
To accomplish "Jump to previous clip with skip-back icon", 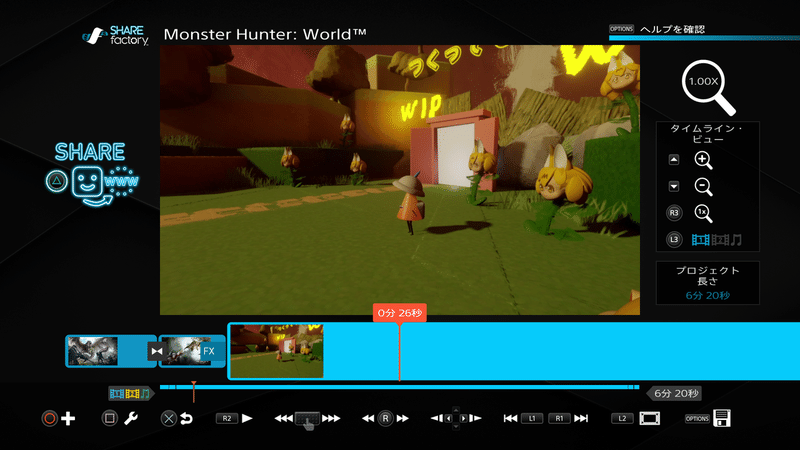I will (x=510, y=418).
